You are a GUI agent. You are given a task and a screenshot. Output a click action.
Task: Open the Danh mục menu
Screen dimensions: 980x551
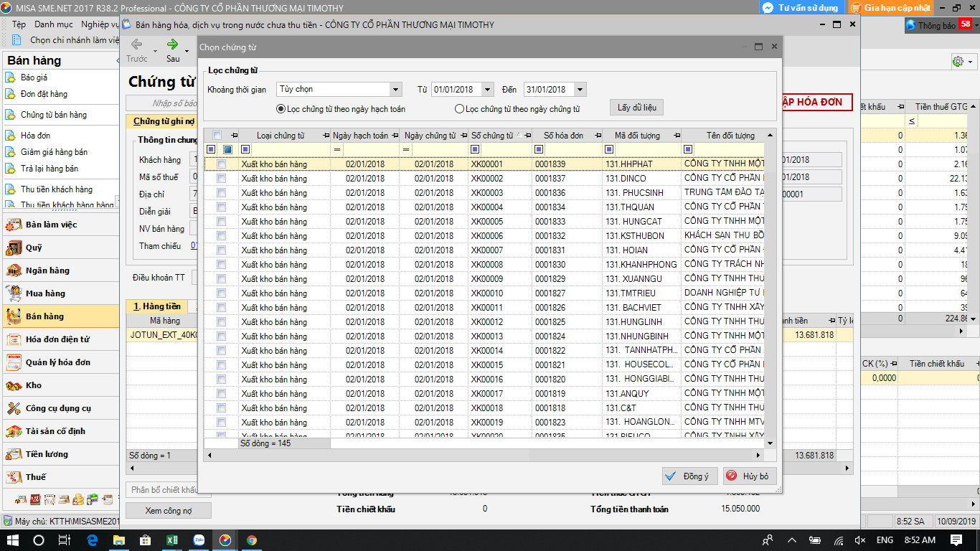[54, 24]
